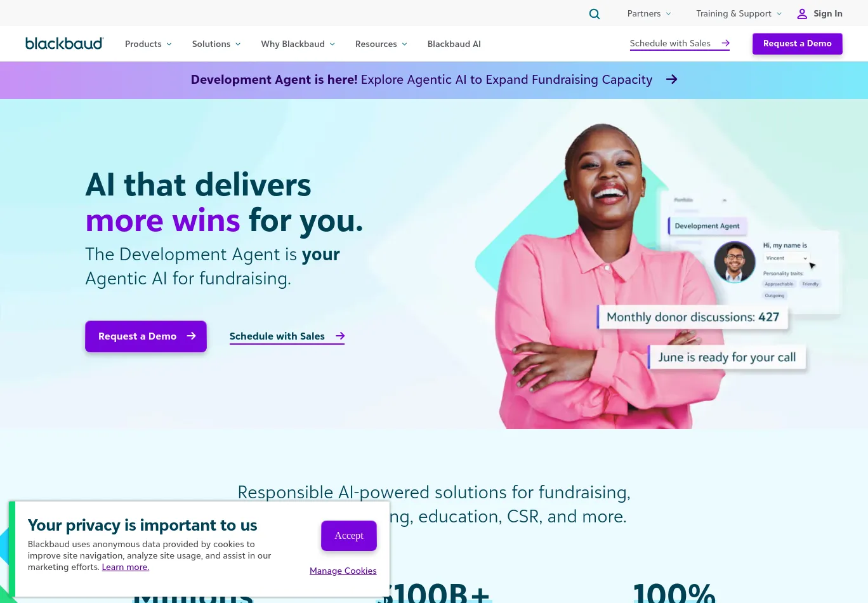This screenshot has width=868, height=603.
Task: Expand the Products menu
Action: 148,44
